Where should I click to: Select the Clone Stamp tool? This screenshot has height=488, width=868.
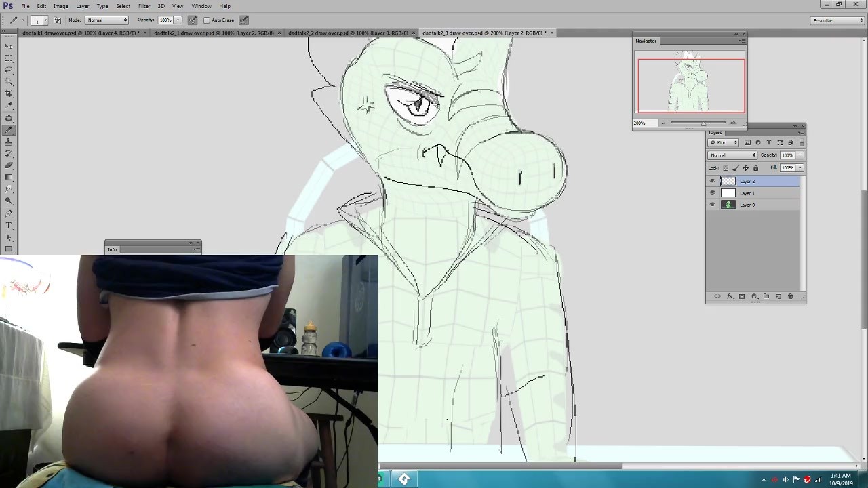pyautogui.click(x=9, y=142)
